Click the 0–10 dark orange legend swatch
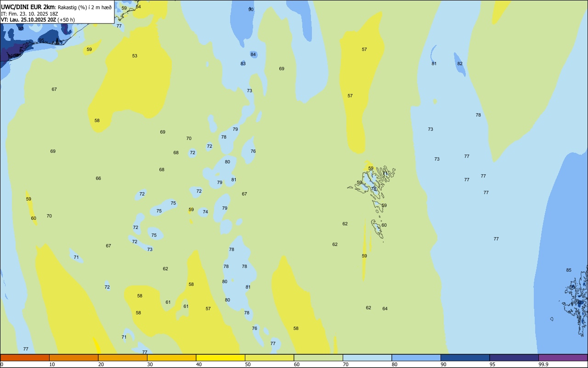The image size is (588, 368). click(x=25, y=357)
